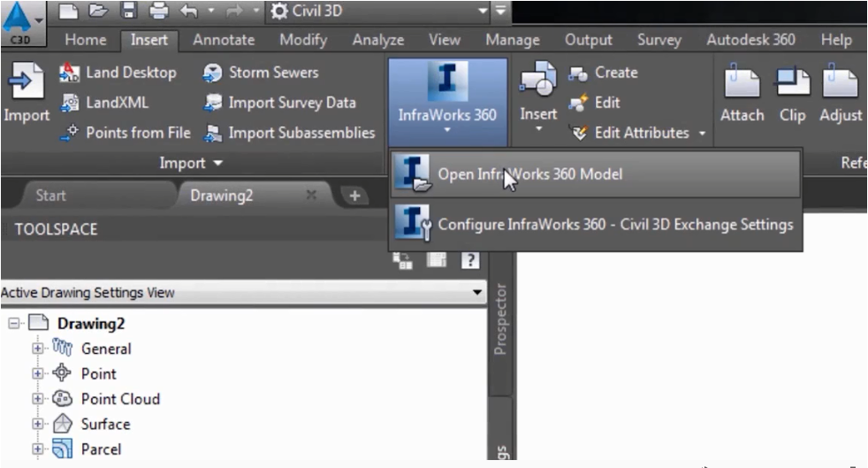The height and width of the screenshot is (468, 868).
Task: Switch to the Survey ribbon tab
Action: pyautogui.click(x=659, y=40)
